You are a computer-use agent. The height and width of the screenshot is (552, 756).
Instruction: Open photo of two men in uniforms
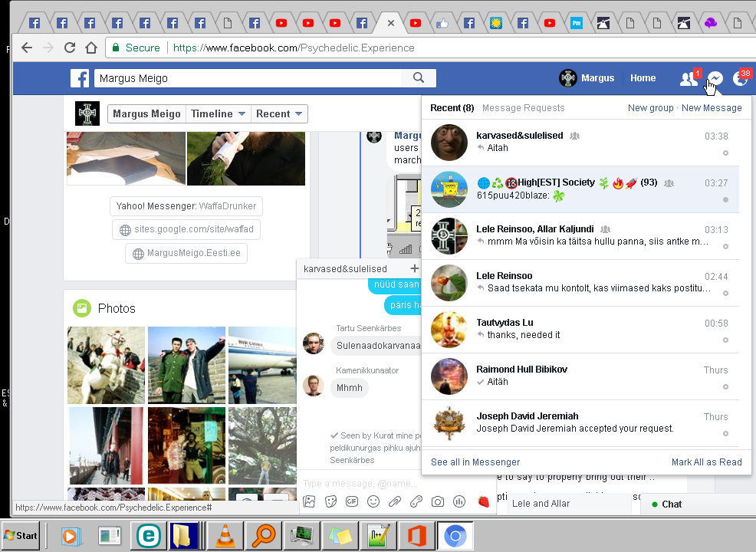pos(186,365)
